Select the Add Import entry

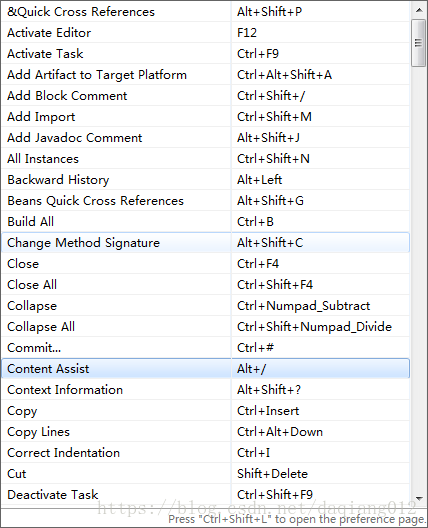click(205, 117)
